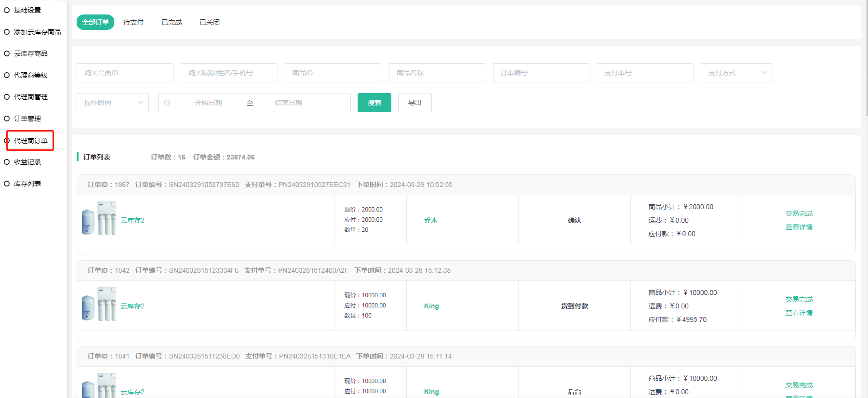The width and height of the screenshot is (868, 398).
Task: Switch to the 已完成 tab
Action: tap(172, 22)
